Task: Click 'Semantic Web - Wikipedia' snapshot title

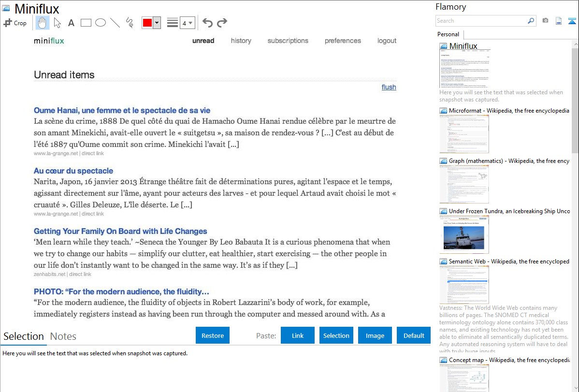Action: click(x=509, y=261)
